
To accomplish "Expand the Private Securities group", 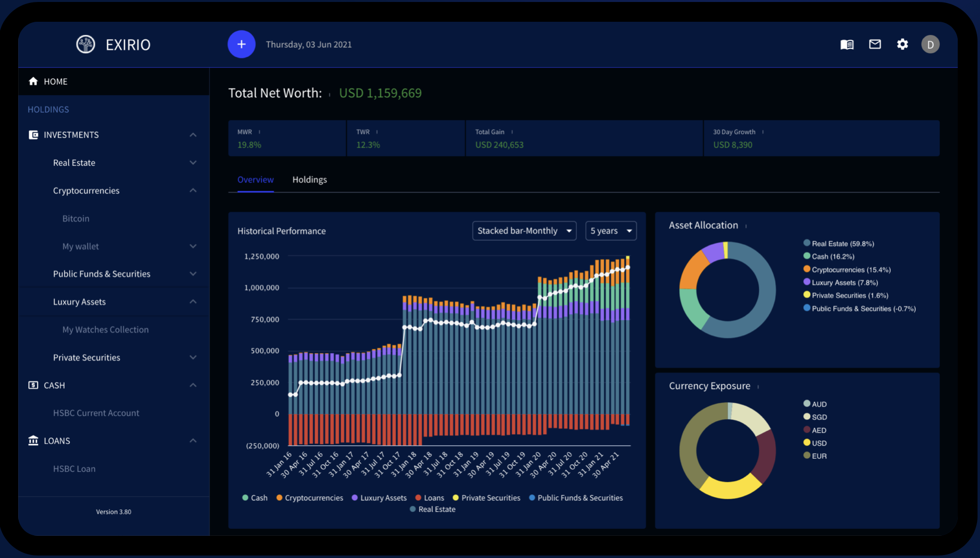I will [x=193, y=357].
